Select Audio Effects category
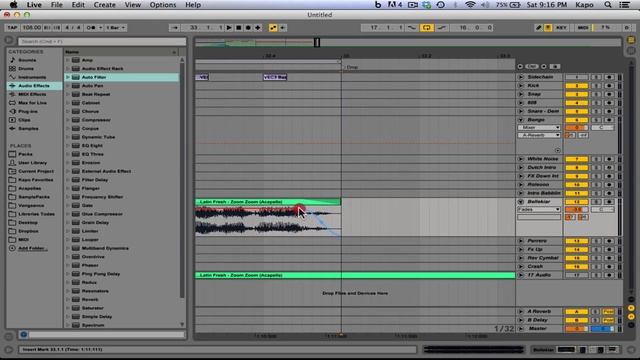This screenshot has width=640, height=360. [x=34, y=86]
